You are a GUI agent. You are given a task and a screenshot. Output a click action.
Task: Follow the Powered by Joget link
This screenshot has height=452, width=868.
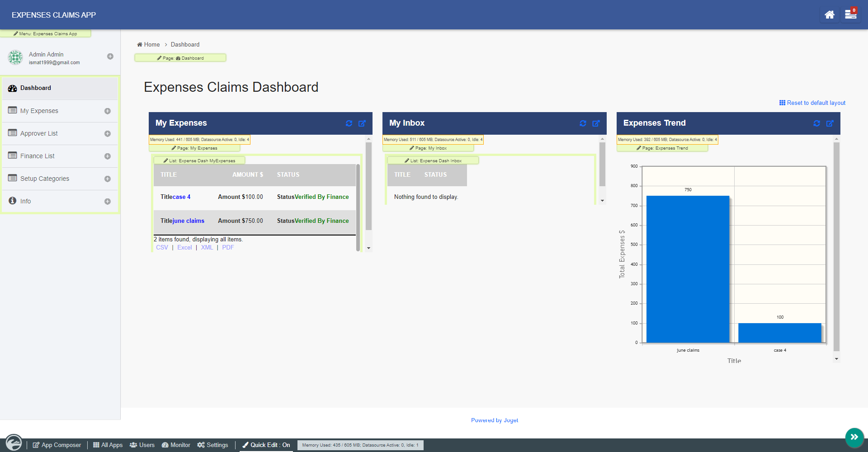click(495, 420)
